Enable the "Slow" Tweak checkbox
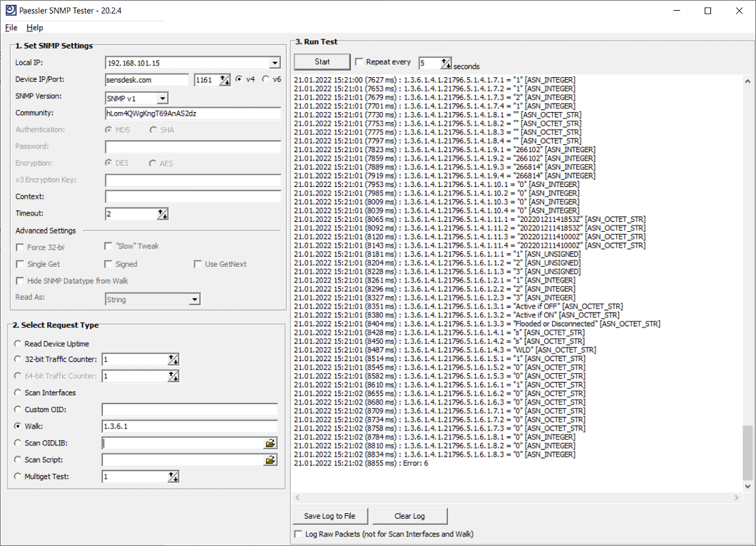 tap(108, 246)
